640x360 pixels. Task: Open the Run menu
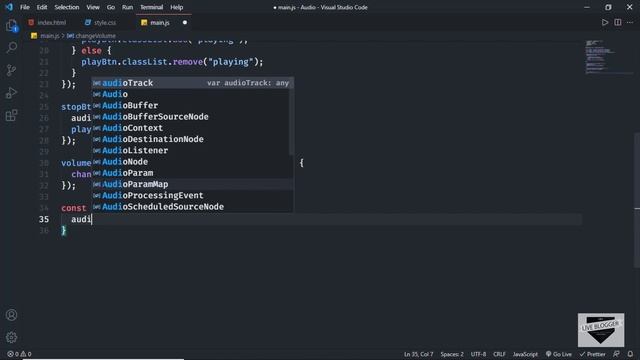127,7
